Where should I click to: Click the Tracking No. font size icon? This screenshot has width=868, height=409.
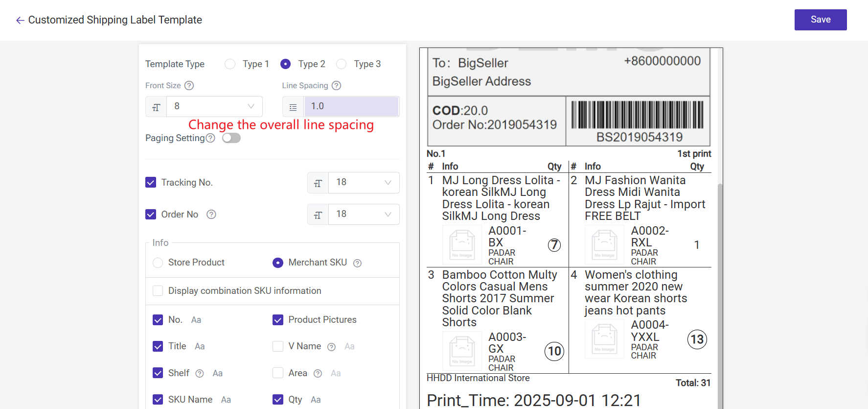[318, 183]
